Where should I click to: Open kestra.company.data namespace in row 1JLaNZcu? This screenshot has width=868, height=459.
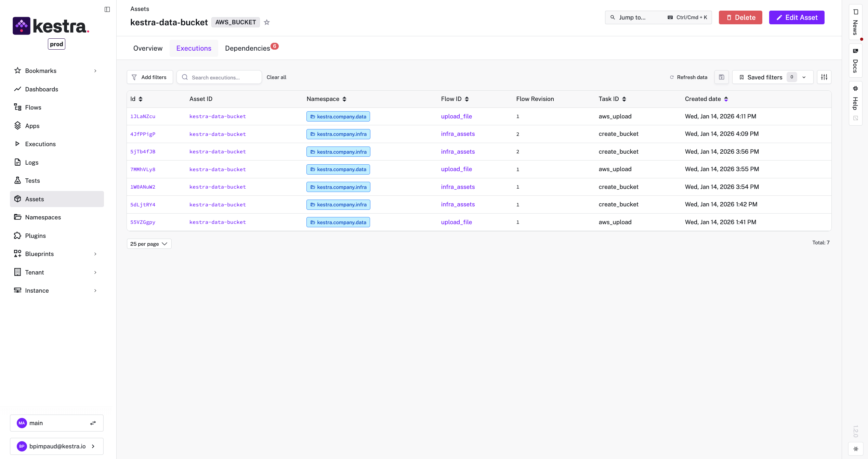tap(338, 116)
